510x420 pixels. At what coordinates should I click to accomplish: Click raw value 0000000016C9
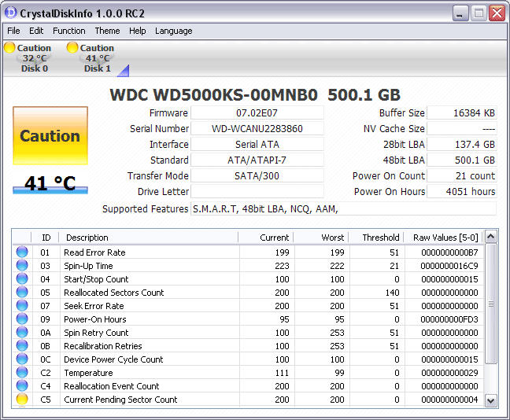pyautogui.click(x=449, y=266)
